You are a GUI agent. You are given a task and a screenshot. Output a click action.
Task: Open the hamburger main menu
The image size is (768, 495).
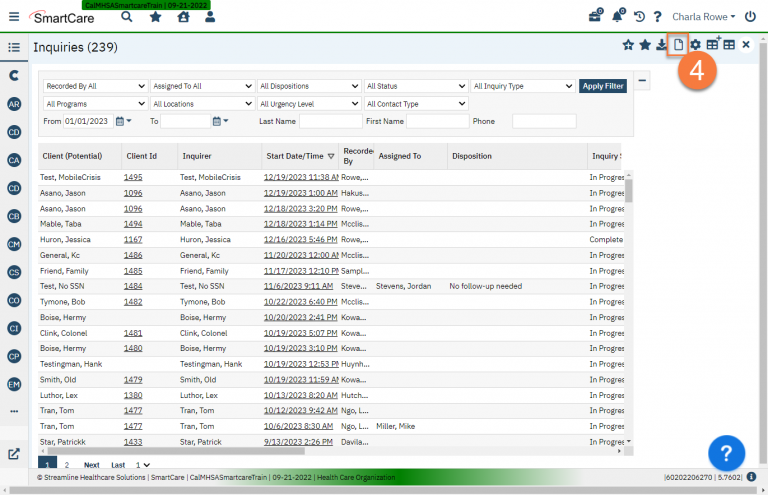point(14,16)
